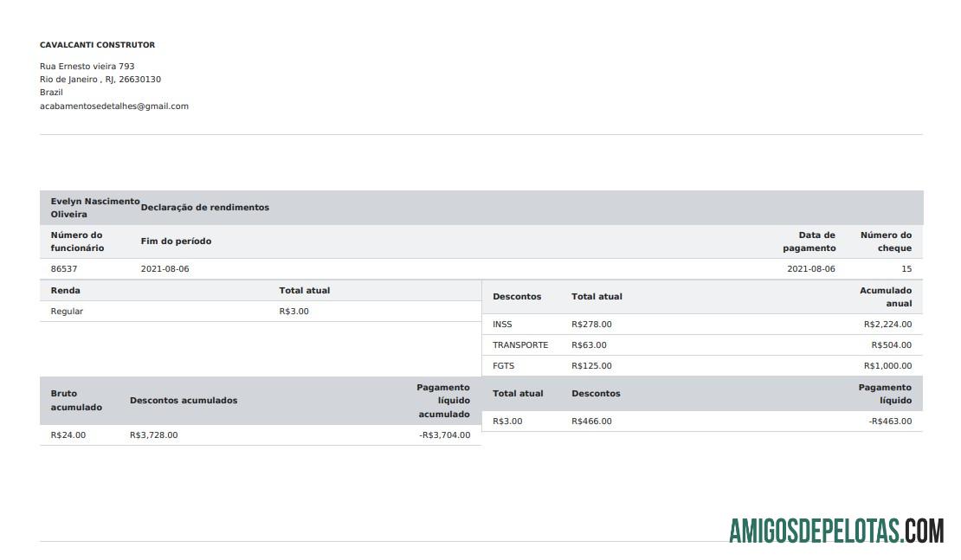Click the FGTS annual total R$1,000.00

887,366
